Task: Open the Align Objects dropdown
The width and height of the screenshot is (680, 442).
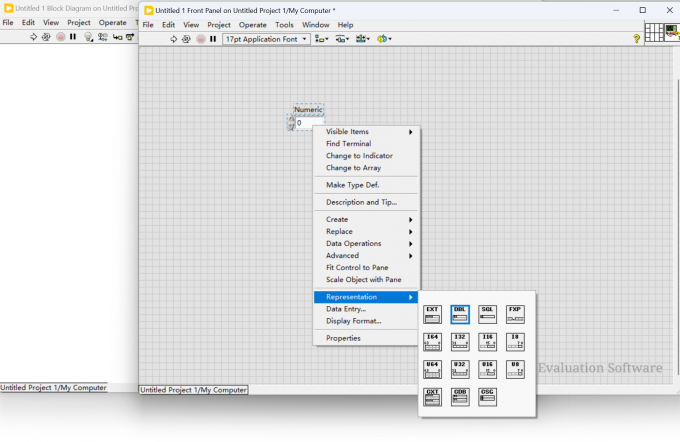Action: 321,39
